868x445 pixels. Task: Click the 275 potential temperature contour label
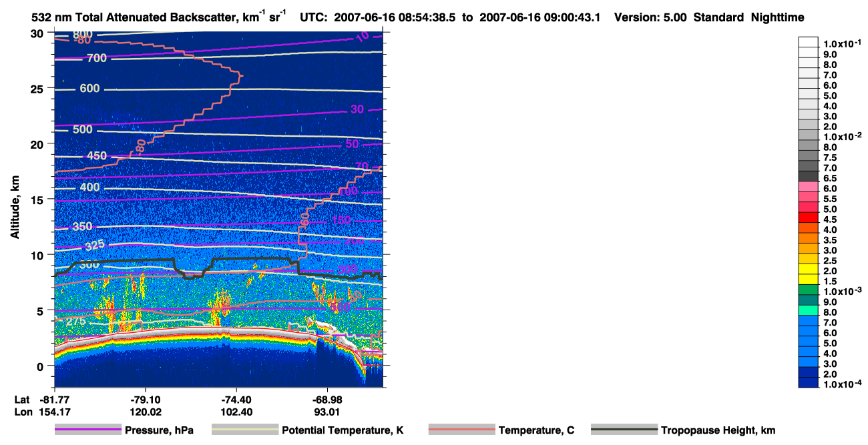[x=76, y=321]
